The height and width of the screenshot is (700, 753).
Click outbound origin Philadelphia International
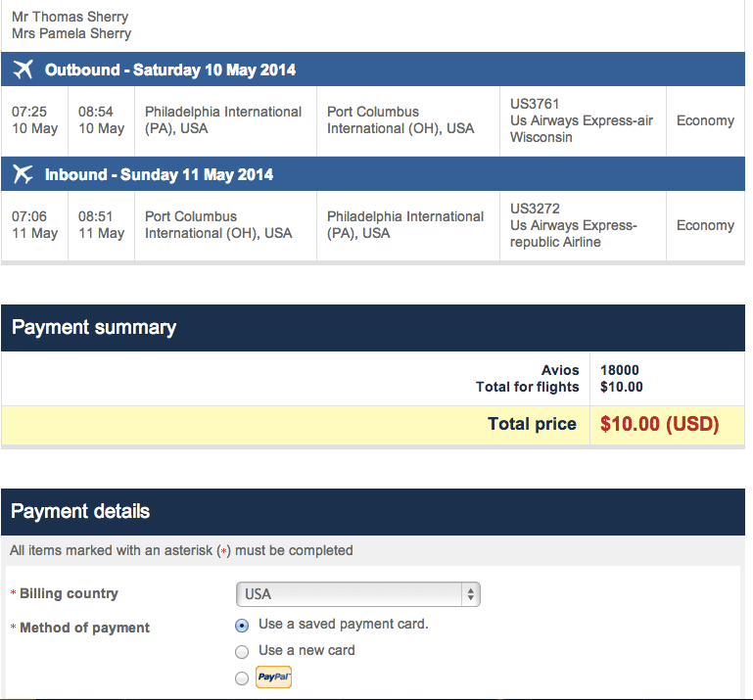pos(223,120)
